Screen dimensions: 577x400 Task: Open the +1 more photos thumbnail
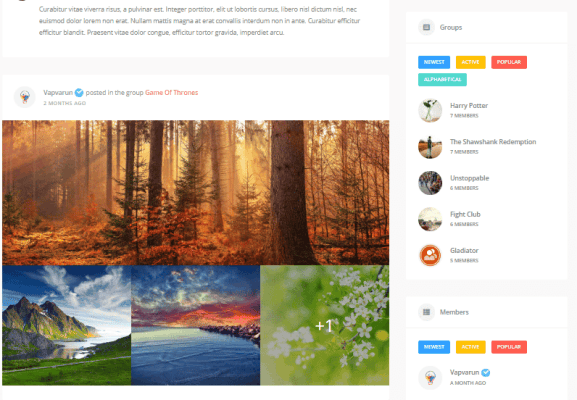pos(325,325)
